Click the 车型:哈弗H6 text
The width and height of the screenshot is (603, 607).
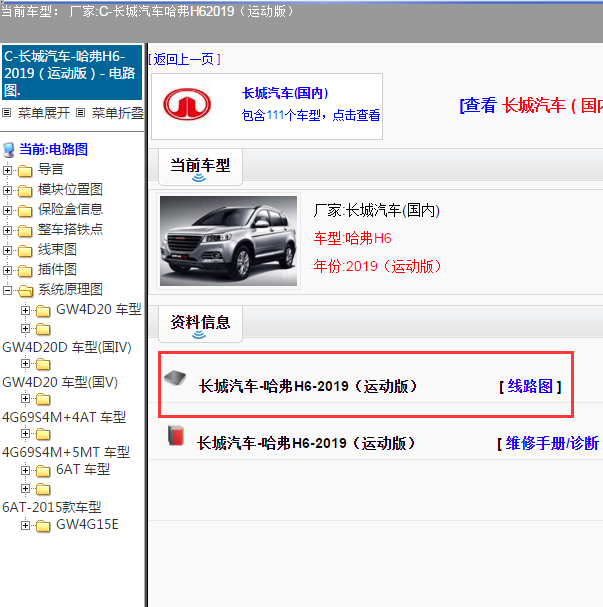point(353,238)
